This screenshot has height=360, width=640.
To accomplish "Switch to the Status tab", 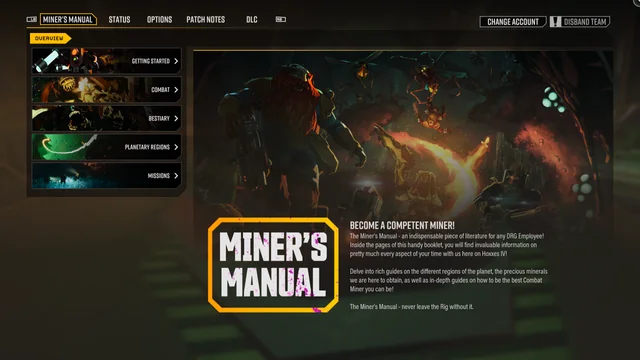I will [x=119, y=19].
